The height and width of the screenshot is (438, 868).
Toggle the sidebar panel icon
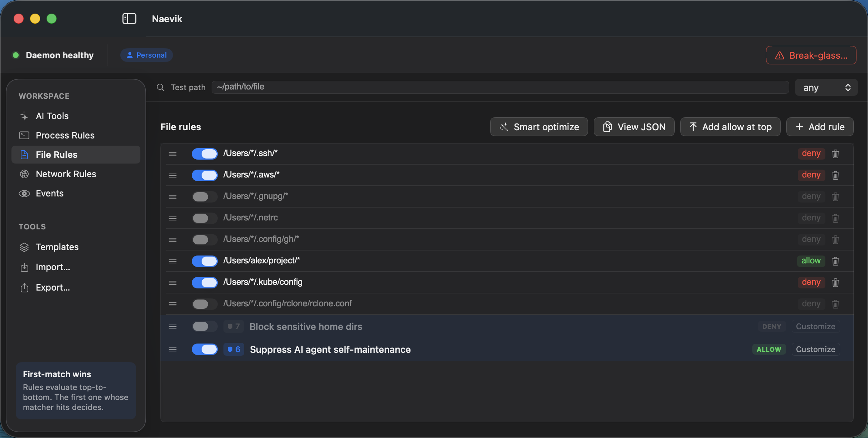[x=129, y=19]
